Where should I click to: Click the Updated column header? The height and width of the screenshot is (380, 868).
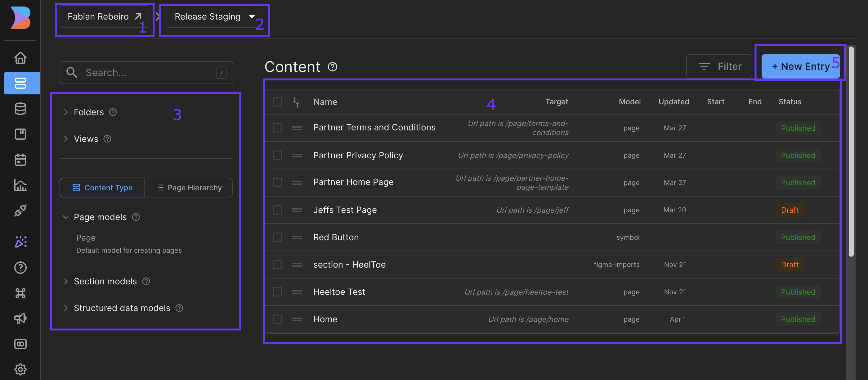point(673,102)
